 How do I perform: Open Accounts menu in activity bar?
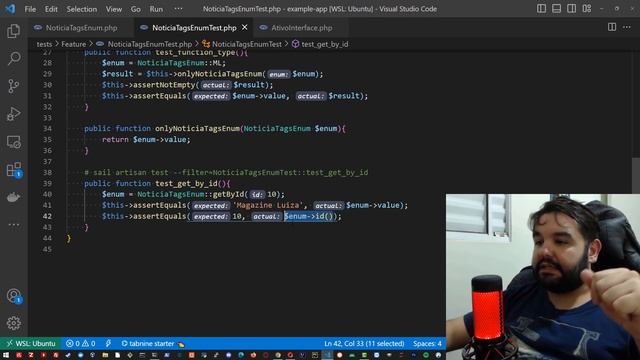13,296
